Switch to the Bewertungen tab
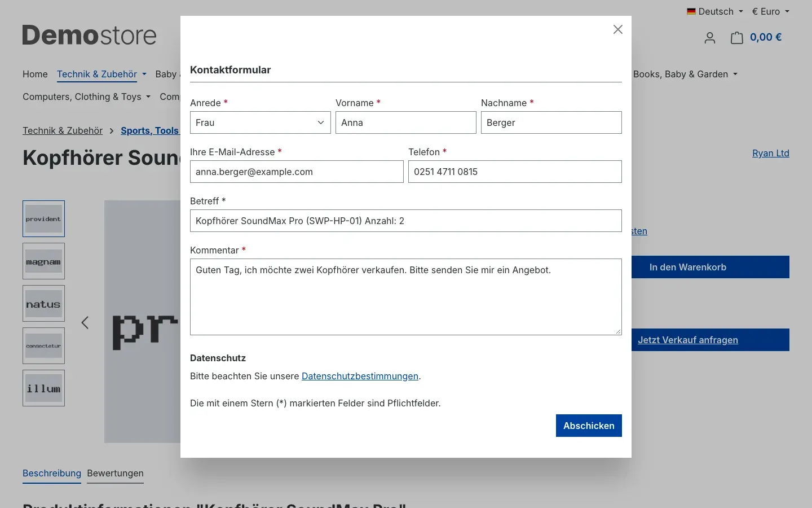 115,474
